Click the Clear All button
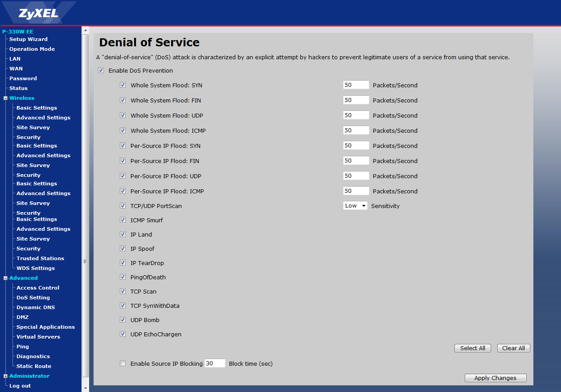 [513, 348]
